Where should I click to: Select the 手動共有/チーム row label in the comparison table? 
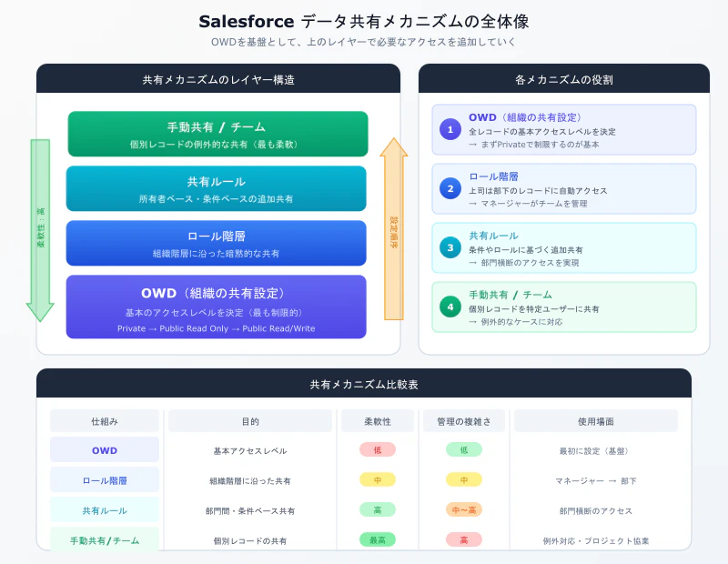(105, 540)
